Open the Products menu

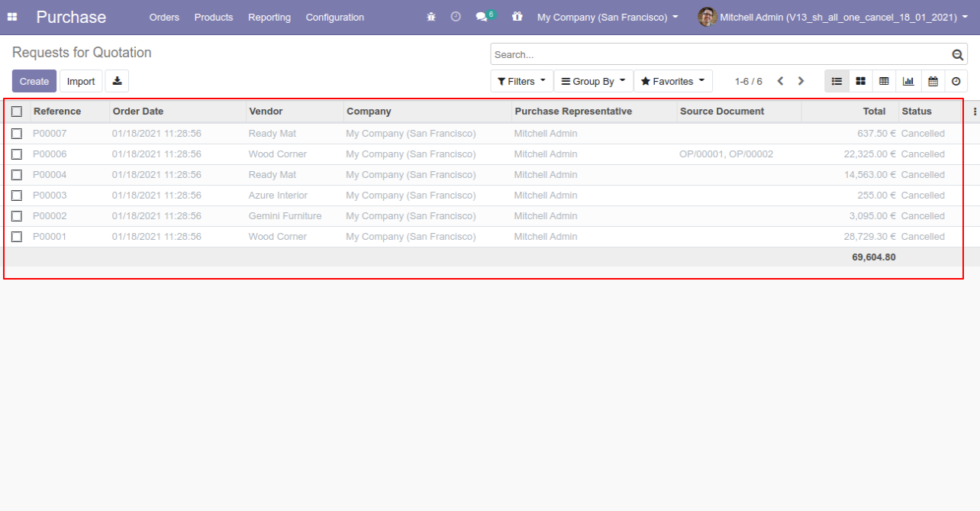(214, 17)
